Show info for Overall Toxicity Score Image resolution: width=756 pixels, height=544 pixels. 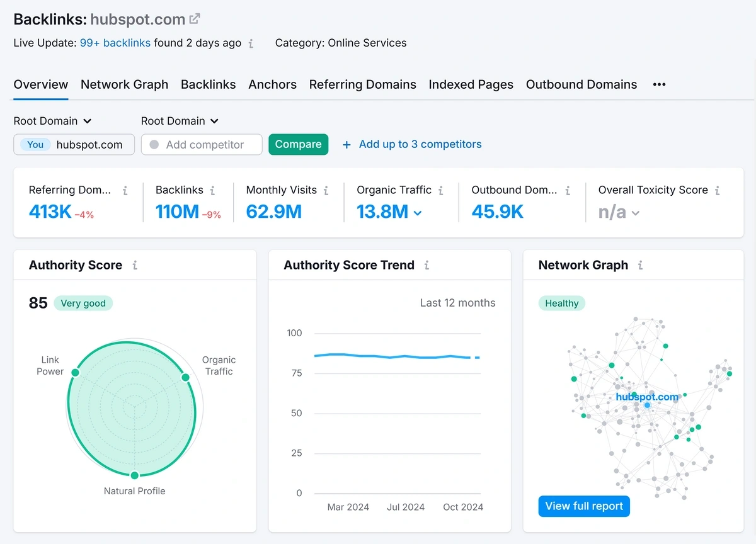717,190
